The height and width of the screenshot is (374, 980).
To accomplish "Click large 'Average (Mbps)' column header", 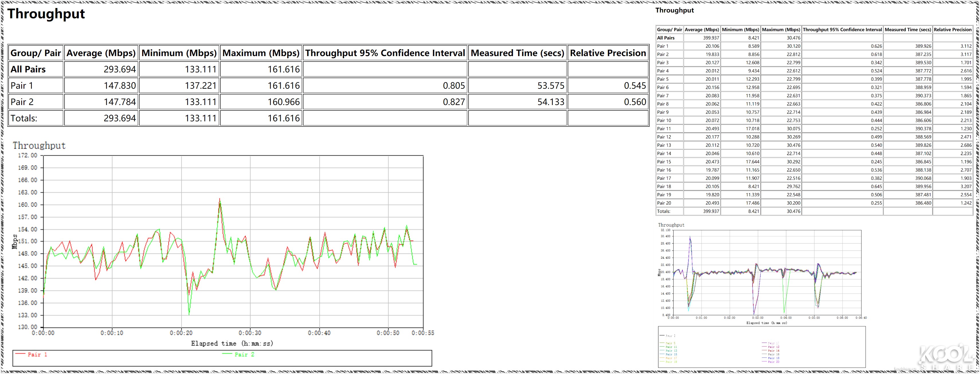I will coord(101,53).
